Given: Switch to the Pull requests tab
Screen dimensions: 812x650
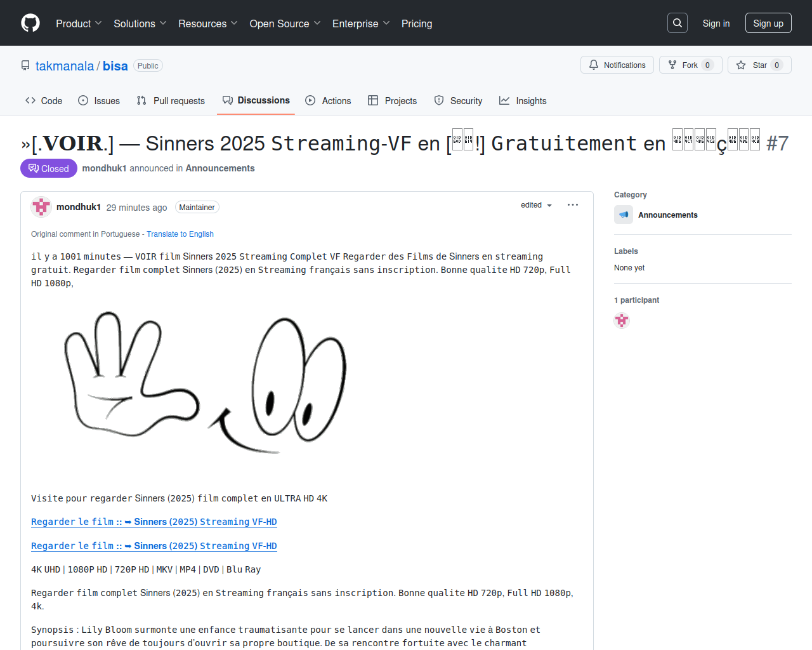Looking at the screenshot, I should (x=171, y=101).
